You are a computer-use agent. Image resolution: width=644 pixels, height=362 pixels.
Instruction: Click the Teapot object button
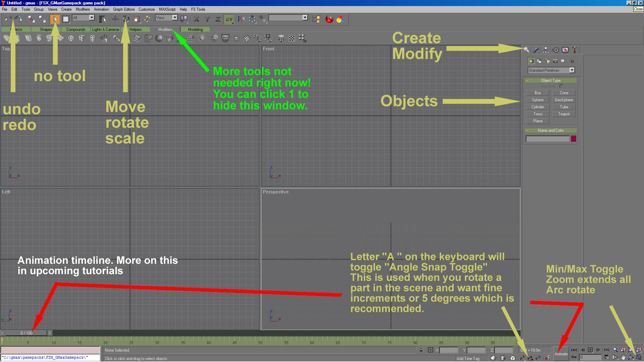click(x=563, y=114)
